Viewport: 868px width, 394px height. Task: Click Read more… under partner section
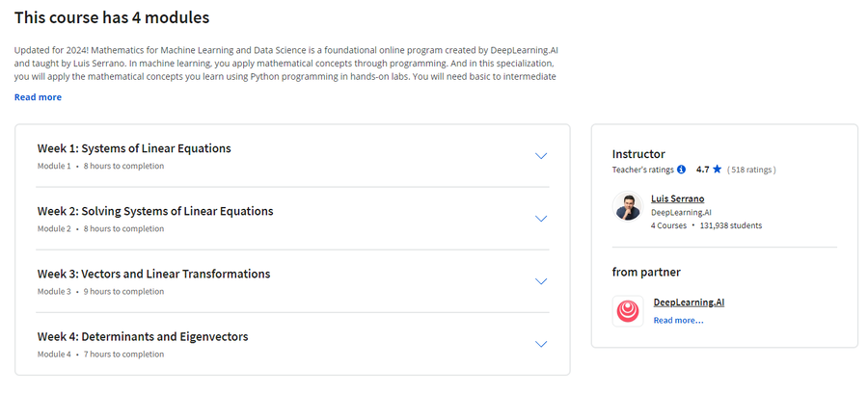click(x=678, y=321)
